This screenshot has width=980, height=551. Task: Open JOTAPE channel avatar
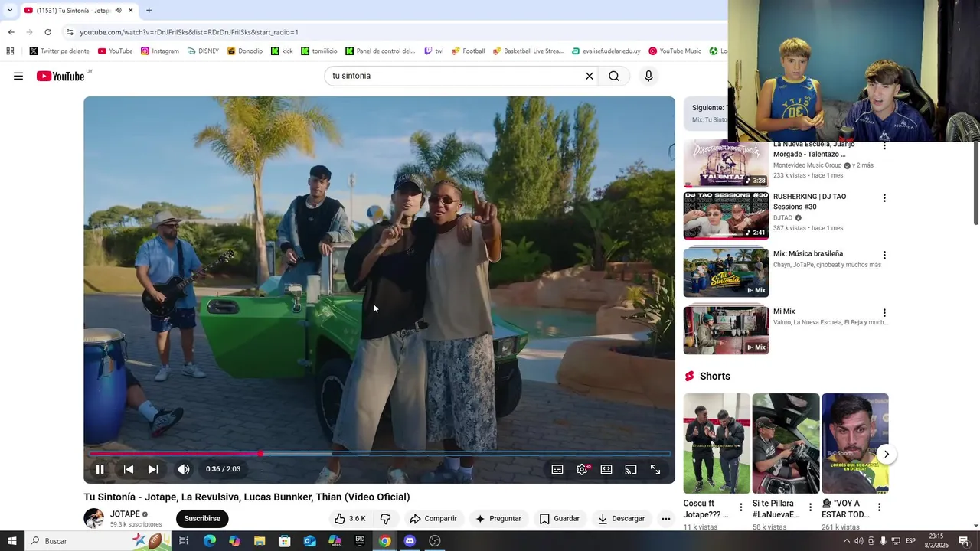coord(93,518)
